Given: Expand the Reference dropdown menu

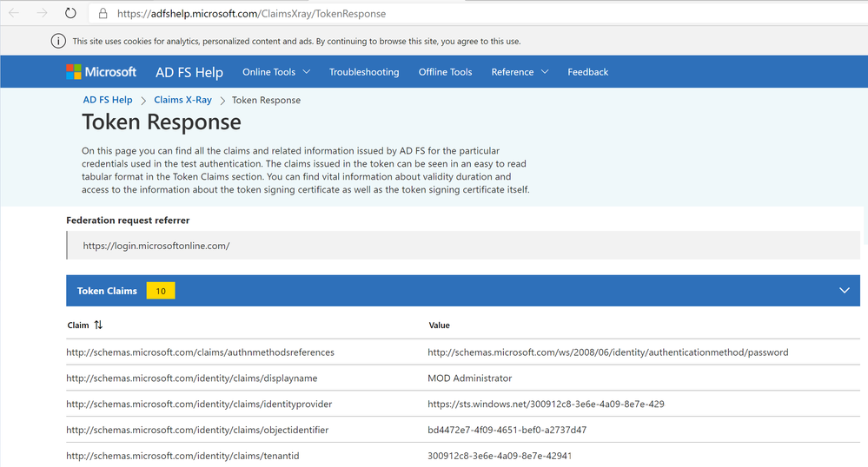Looking at the screenshot, I should (520, 72).
